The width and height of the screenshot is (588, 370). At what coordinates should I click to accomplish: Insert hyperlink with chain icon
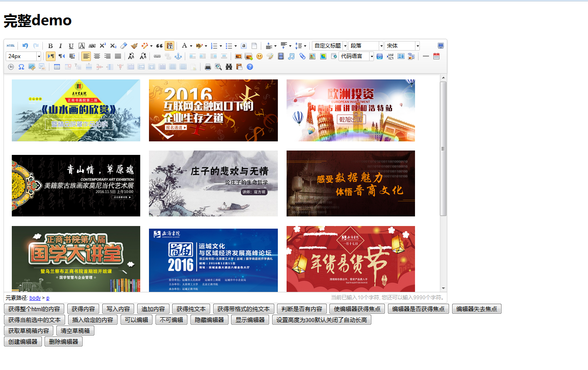(157, 56)
